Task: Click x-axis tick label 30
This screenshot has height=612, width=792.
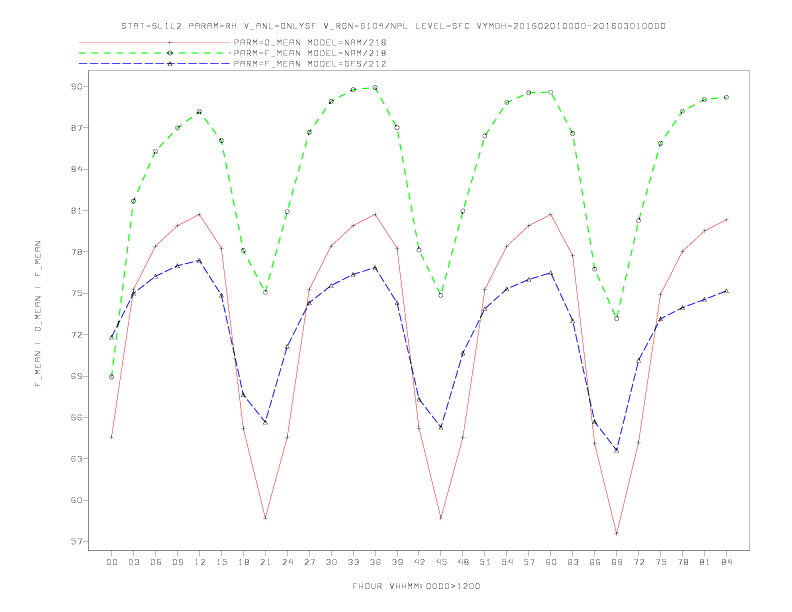Action: tap(331, 562)
